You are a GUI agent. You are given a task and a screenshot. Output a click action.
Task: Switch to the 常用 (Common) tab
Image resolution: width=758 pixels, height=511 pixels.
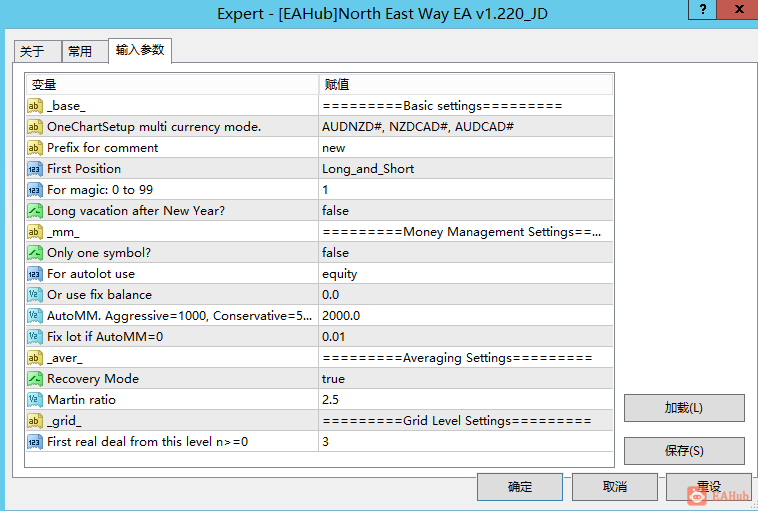point(85,51)
